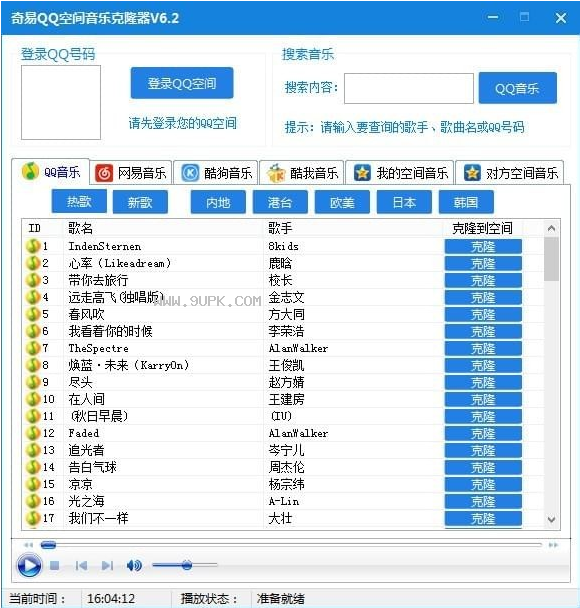
Task: Click the music note icon of row 5
Action: [33, 314]
